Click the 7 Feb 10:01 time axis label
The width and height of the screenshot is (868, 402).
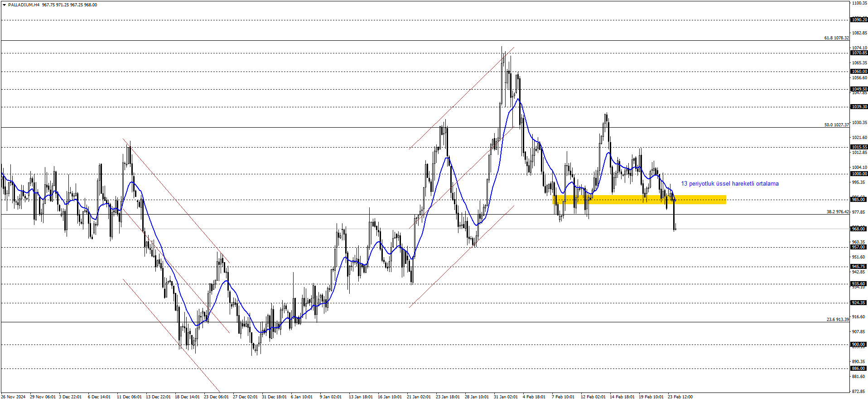[x=563, y=397]
